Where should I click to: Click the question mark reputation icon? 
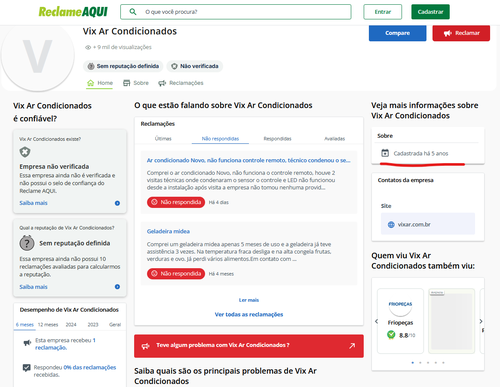pos(27,243)
